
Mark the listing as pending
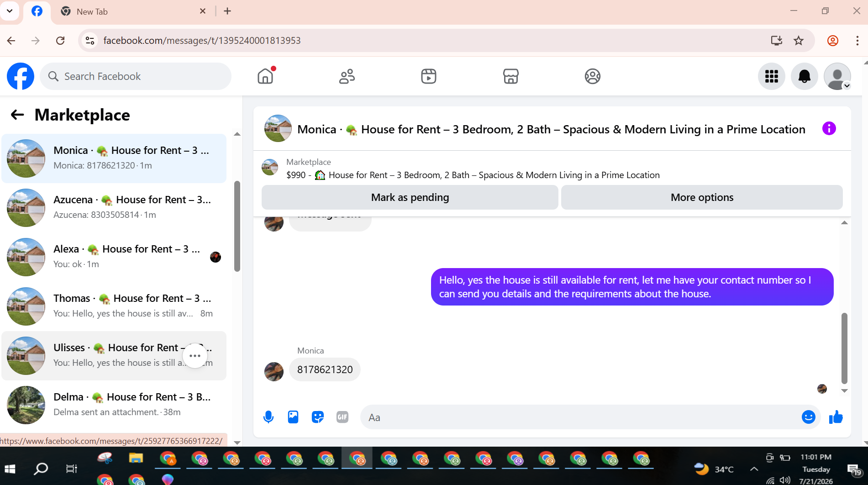tap(410, 197)
